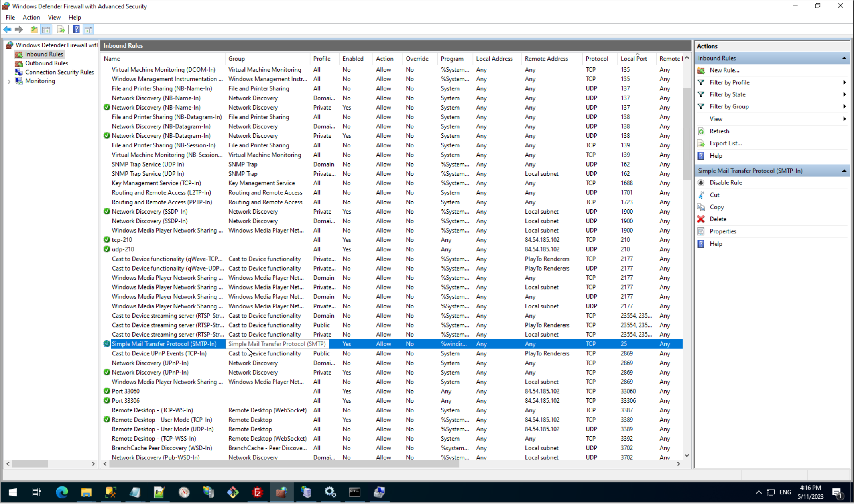Click the red Delete X icon

click(701, 219)
